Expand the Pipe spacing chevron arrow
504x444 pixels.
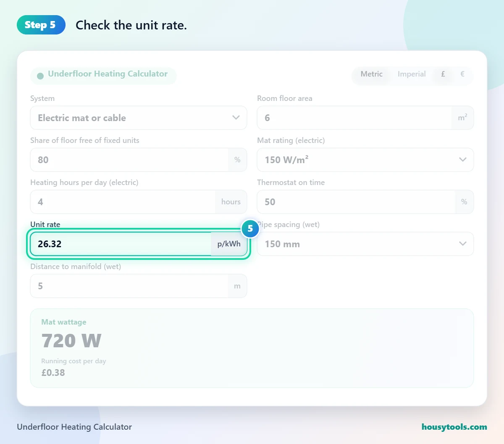pyautogui.click(x=463, y=244)
